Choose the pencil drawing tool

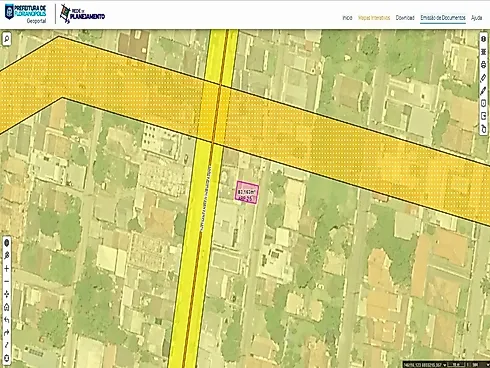pyautogui.click(x=483, y=91)
